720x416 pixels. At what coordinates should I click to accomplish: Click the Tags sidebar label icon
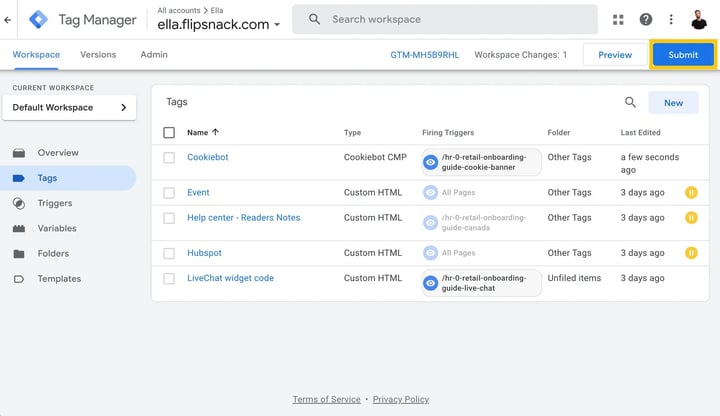(x=19, y=178)
